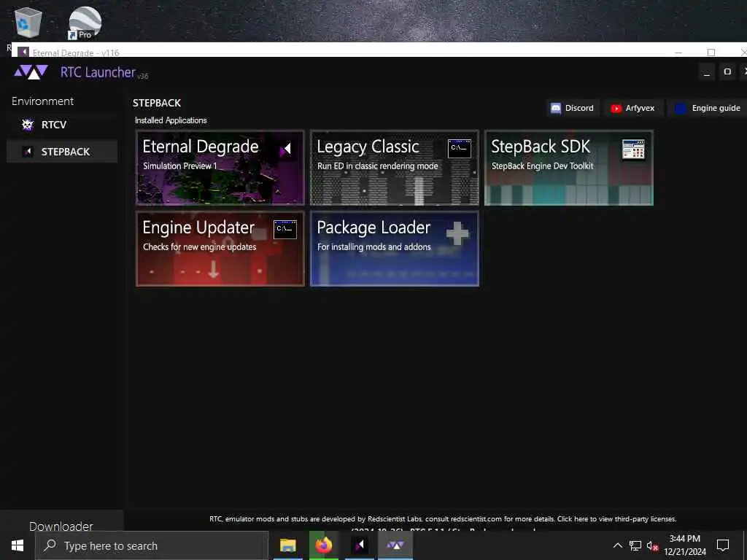
Task: Click the Eternal Degrade arrow icon
Action: 286,149
